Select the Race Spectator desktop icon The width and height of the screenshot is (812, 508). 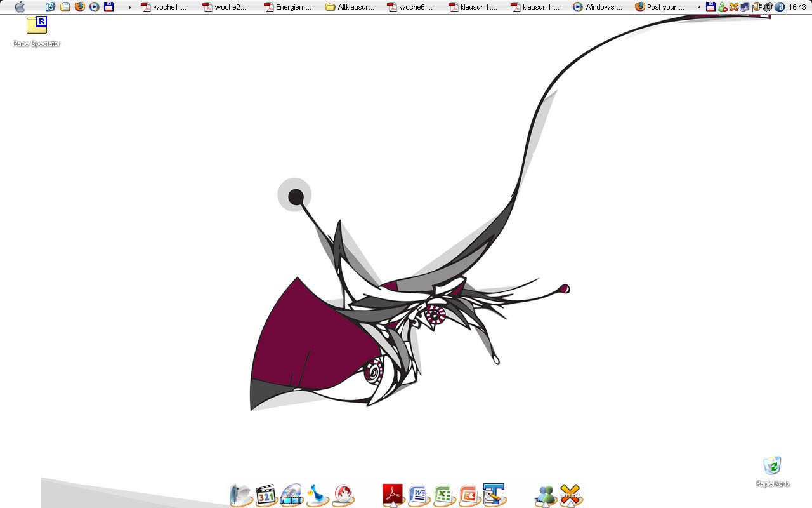coord(37,32)
